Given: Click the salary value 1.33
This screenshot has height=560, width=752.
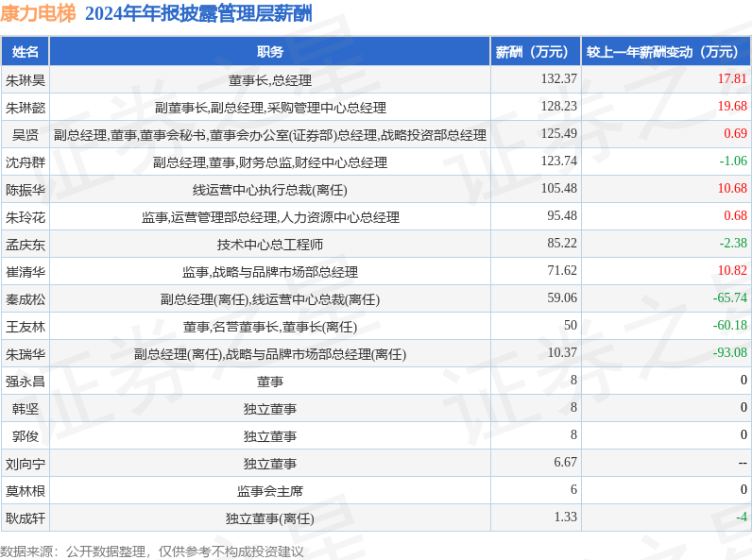Looking at the screenshot, I should point(566,516).
